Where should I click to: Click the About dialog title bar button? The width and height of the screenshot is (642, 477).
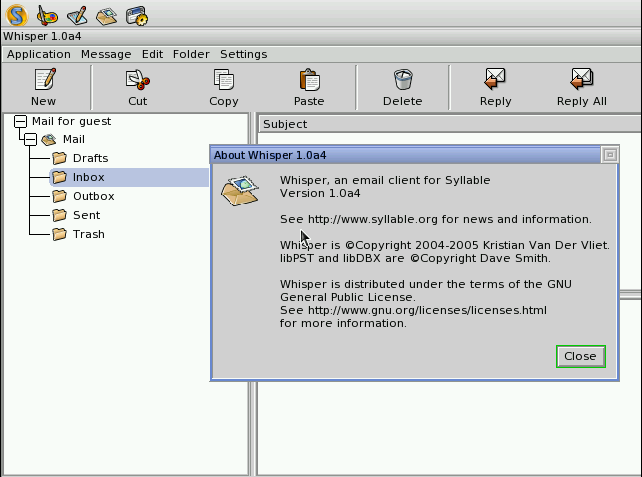(610, 155)
